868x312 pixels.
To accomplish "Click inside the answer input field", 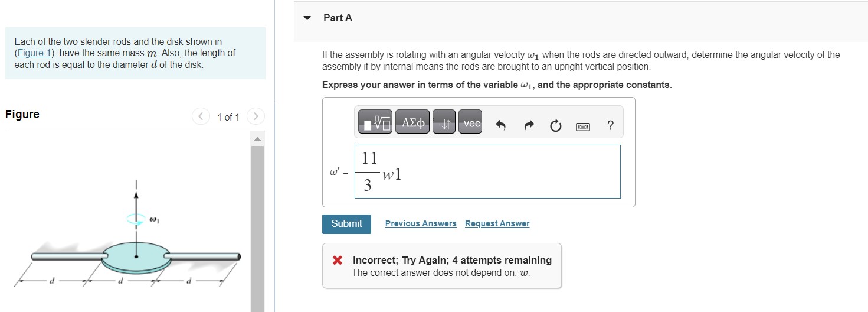I will 502,171.
